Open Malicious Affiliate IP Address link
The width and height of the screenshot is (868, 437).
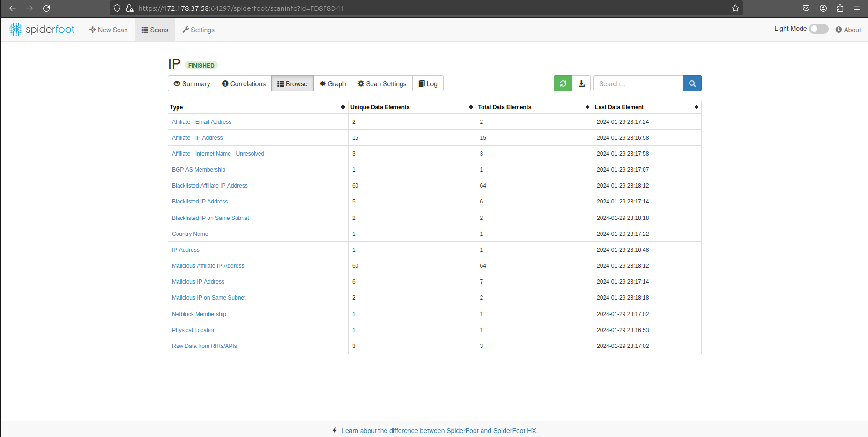[208, 266]
